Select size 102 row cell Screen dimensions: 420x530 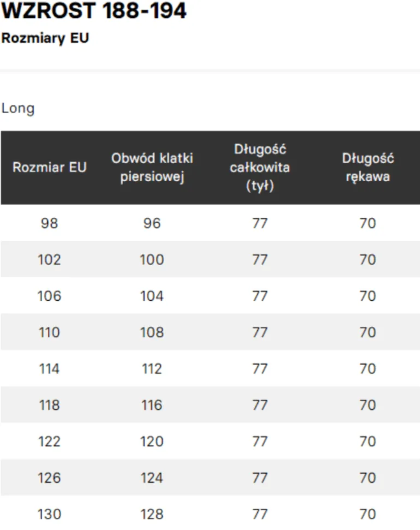(49, 260)
